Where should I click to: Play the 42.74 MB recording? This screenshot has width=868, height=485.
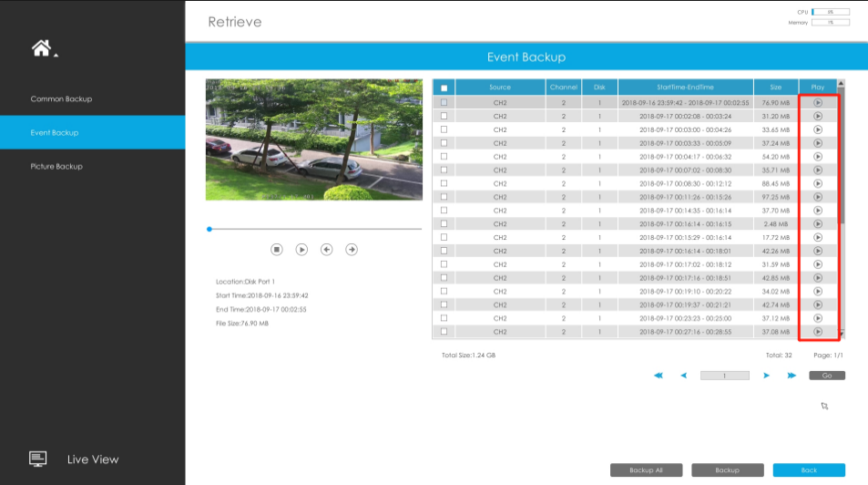[818, 304]
